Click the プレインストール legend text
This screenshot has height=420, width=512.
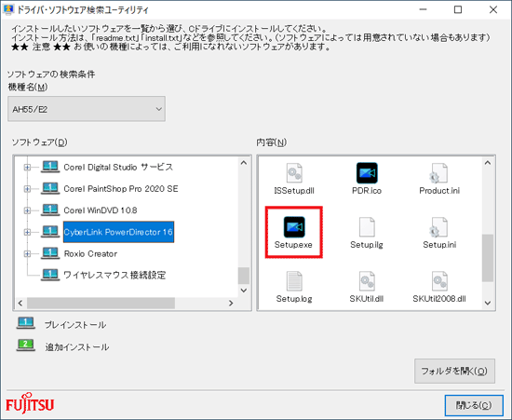(75, 325)
